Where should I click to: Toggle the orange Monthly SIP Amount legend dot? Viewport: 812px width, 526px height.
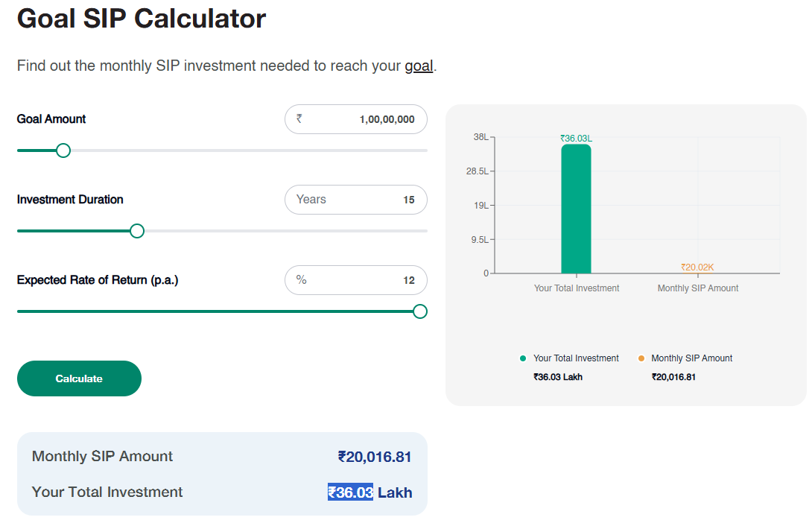pos(641,358)
